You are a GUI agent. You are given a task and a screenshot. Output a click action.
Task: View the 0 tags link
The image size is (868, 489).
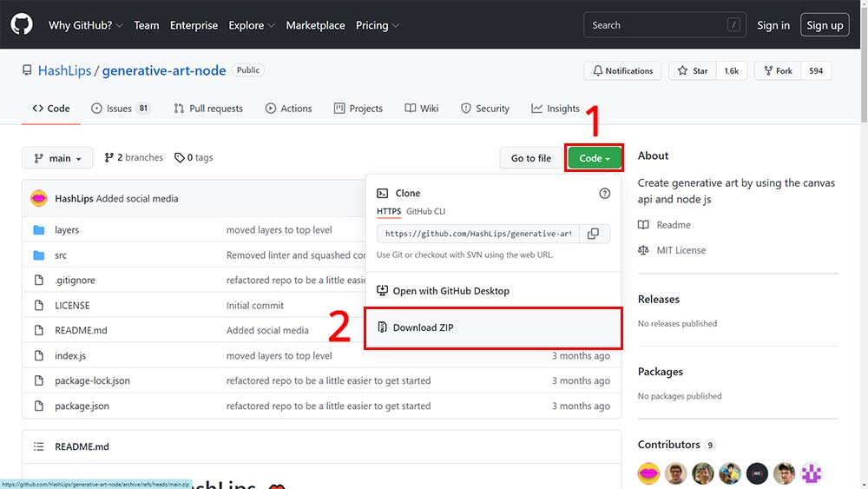[x=194, y=158]
